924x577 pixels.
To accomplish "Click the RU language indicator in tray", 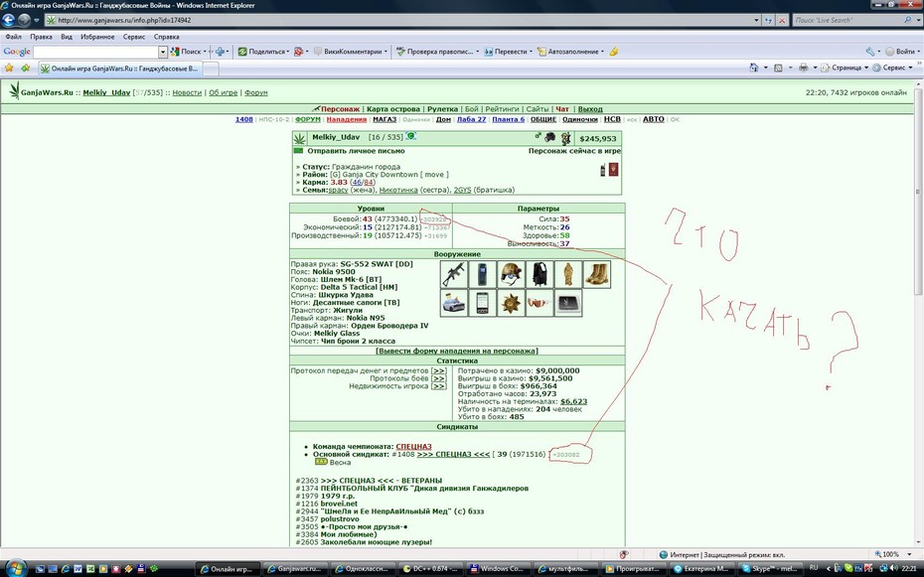I will (x=814, y=567).
